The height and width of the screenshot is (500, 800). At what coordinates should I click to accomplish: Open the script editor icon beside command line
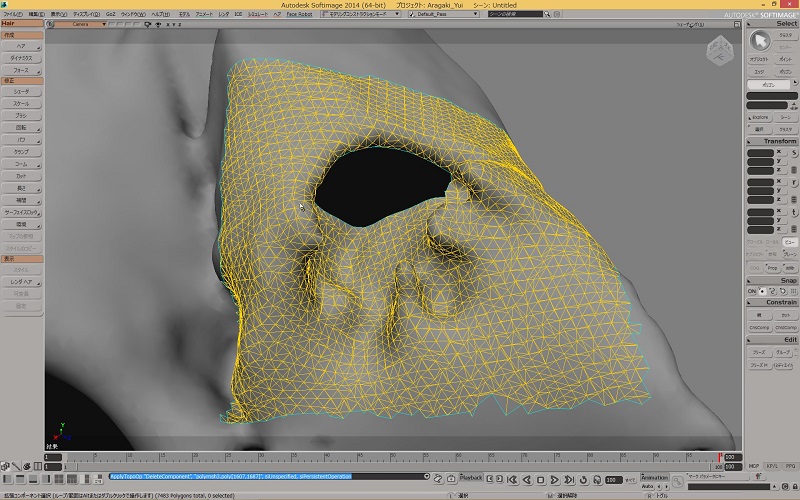[x=438, y=478]
